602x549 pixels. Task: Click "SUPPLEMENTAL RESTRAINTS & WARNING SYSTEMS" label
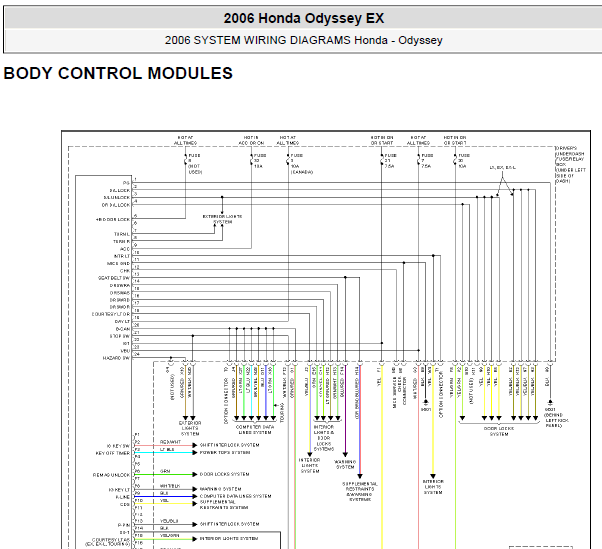360,492
